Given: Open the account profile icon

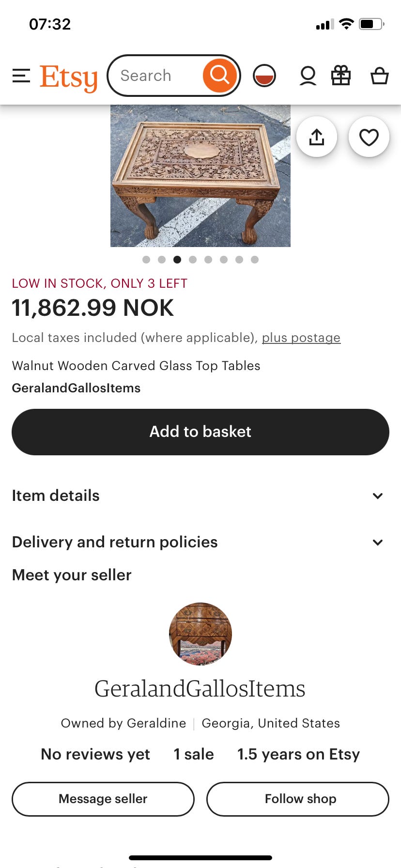Looking at the screenshot, I should click(308, 76).
